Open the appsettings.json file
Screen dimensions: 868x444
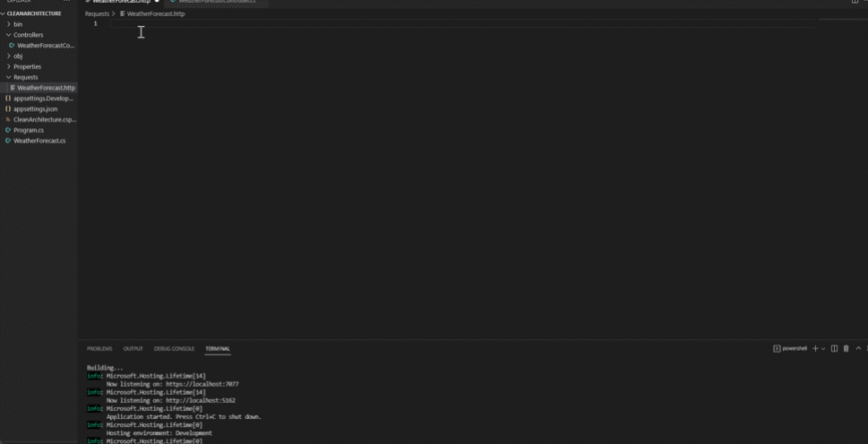[36, 108]
